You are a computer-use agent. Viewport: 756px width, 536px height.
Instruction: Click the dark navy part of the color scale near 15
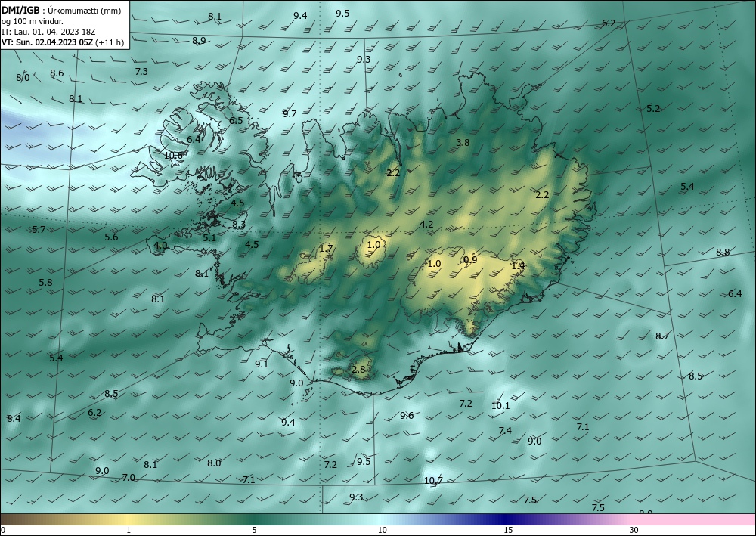click(x=507, y=519)
